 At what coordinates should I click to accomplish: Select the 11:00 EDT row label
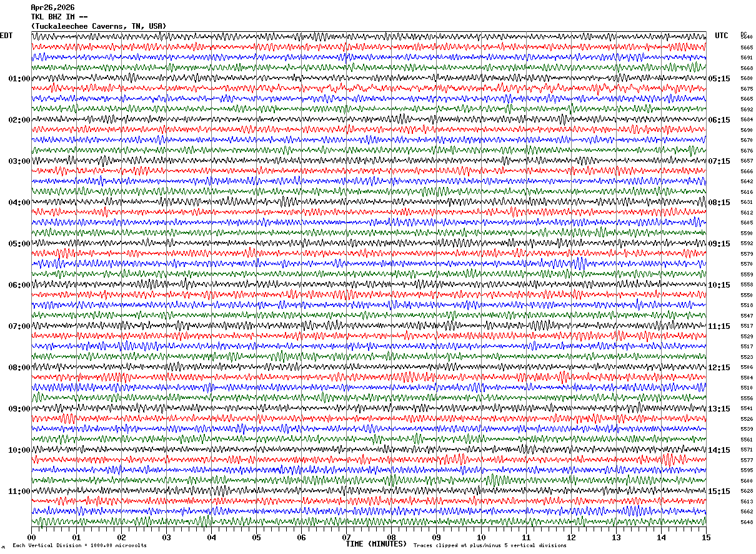coord(19,491)
